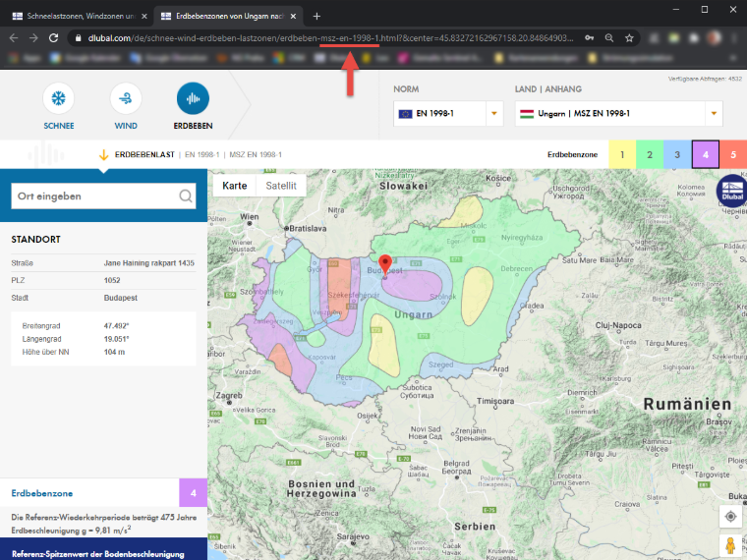
Task: Click the Street View pegman icon
Action: click(730, 545)
